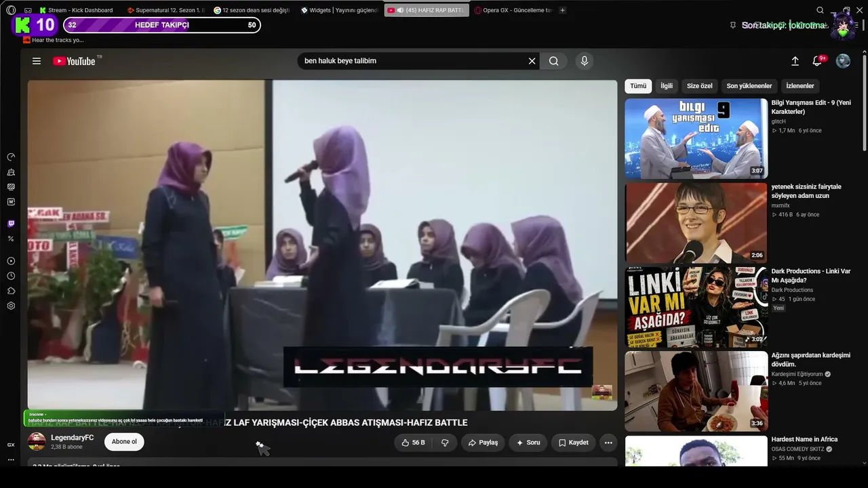Clear the YouTube search box text
This screenshot has height=488, width=868.
pyautogui.click(x=532, y=61)
